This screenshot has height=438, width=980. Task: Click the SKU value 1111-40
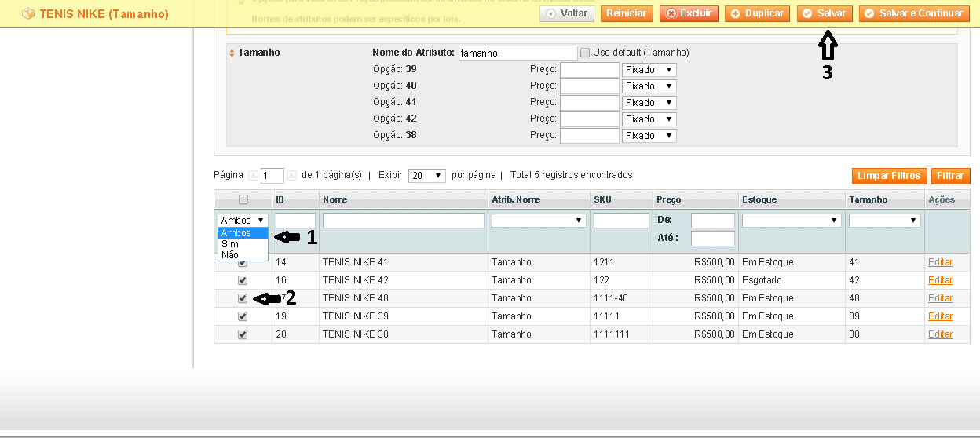click(610, 298)
